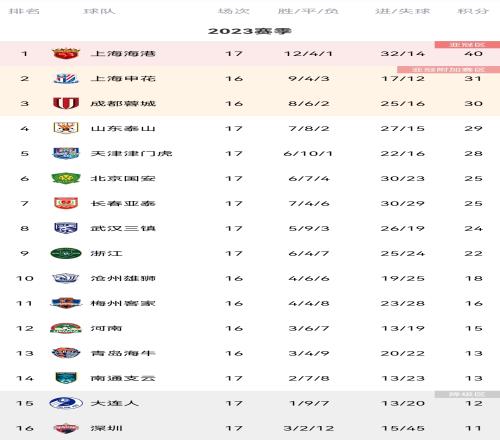
Task: Click the 进/失球 column header
Action: pyautogui.click(x=403, y=11)
